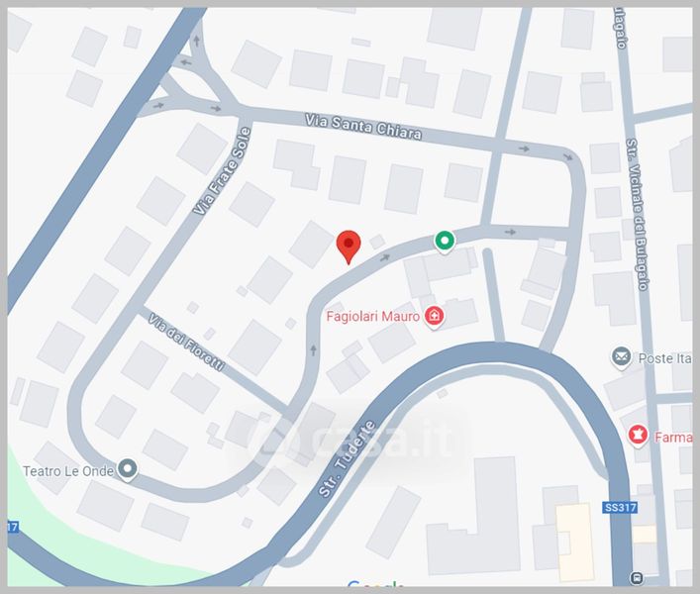
Task: Click the Teatro Le Onde marker icon
Action: (x=128, y=470)
